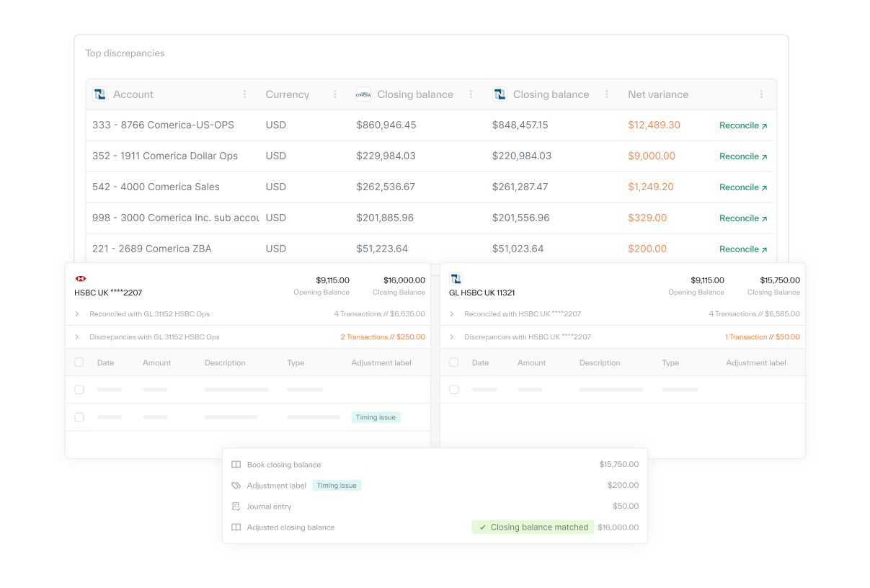
Task: Reconcile the 333 - 8766 Comerica-US-OPS account
Action: tap(743, 125)
